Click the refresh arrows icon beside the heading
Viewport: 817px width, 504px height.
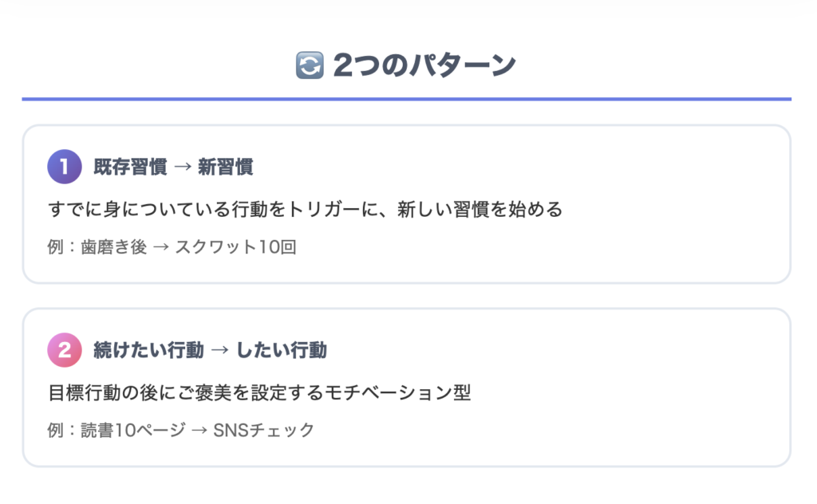pyautogui.click(x=310, y=65)
